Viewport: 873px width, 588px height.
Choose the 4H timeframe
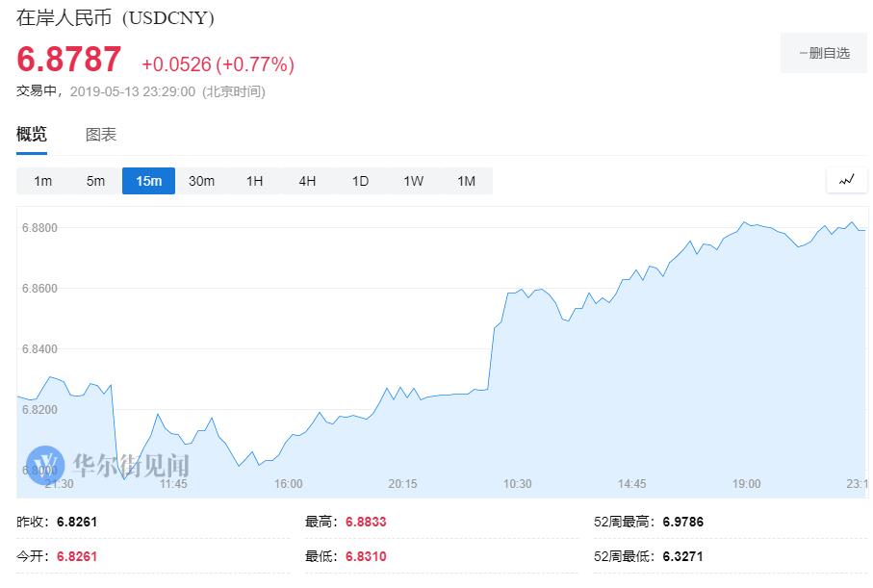(307, 181)
